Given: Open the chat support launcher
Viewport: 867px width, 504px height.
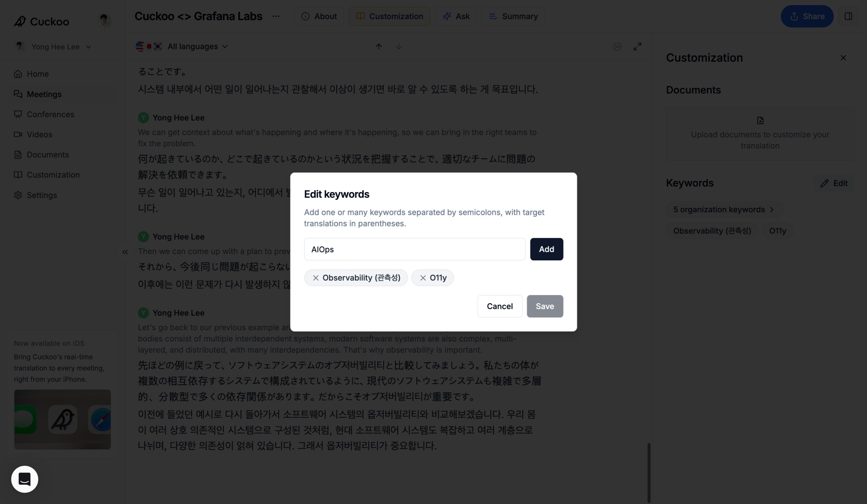Looking at the screenshot, I should (x=24, y=479).
